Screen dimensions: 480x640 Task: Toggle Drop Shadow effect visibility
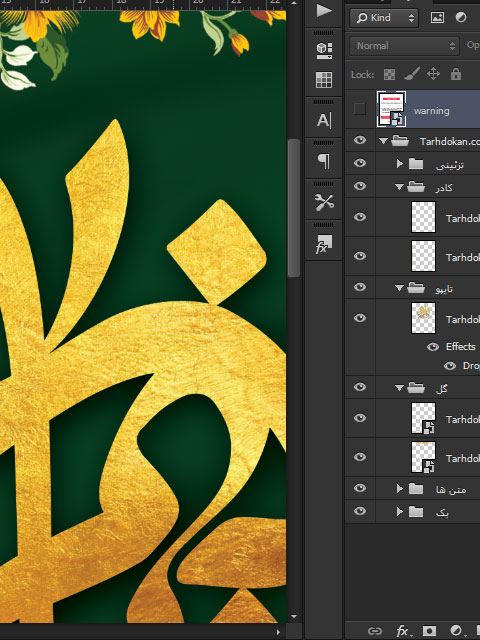(450, 366)
